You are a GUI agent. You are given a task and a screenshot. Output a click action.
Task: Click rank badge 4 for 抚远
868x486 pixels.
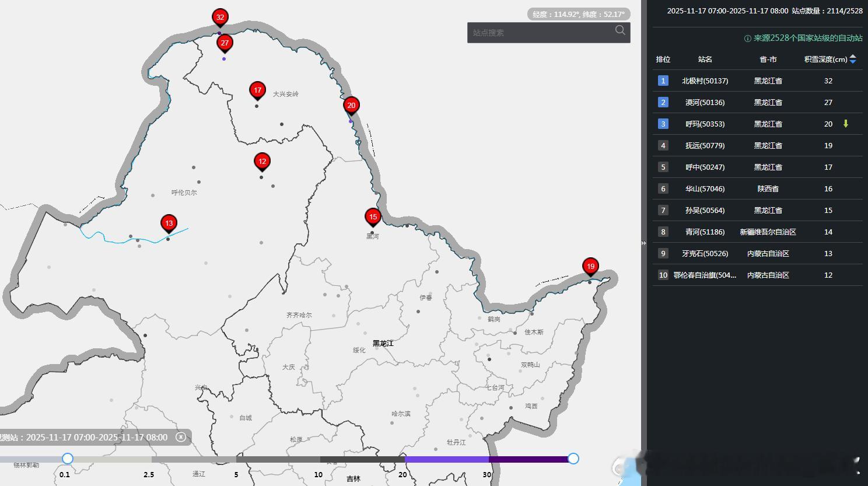point(663,145)
